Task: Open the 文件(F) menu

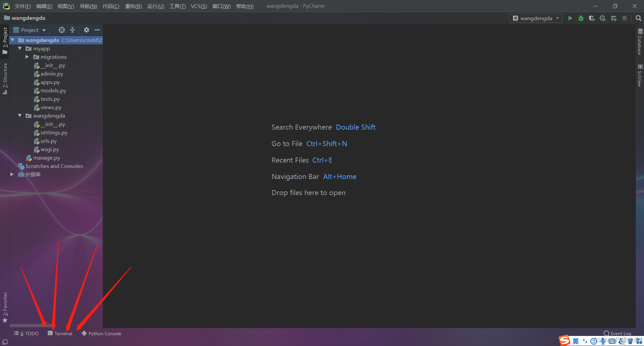Action: (22, 6)
